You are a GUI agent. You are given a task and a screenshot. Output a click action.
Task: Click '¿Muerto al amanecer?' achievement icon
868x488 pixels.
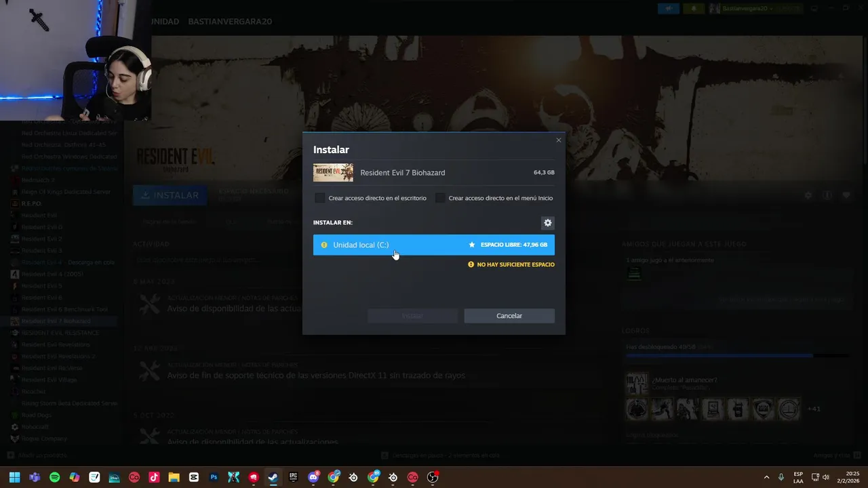[x=637, y=384]
